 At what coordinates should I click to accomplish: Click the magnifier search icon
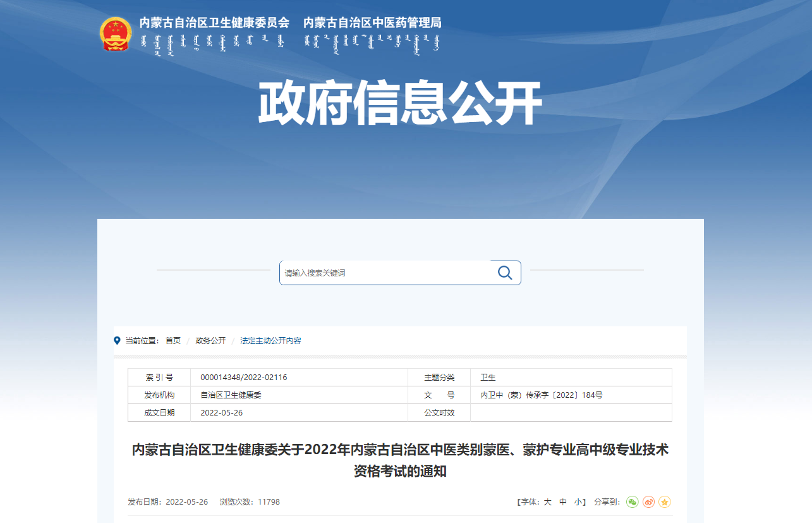pos(505,273)
